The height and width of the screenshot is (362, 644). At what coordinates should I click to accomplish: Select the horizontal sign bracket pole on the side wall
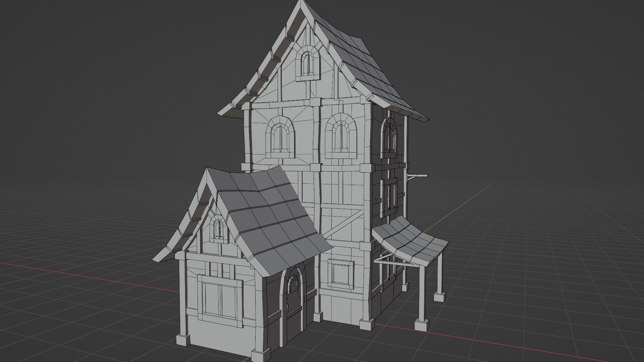coord(417,175)
